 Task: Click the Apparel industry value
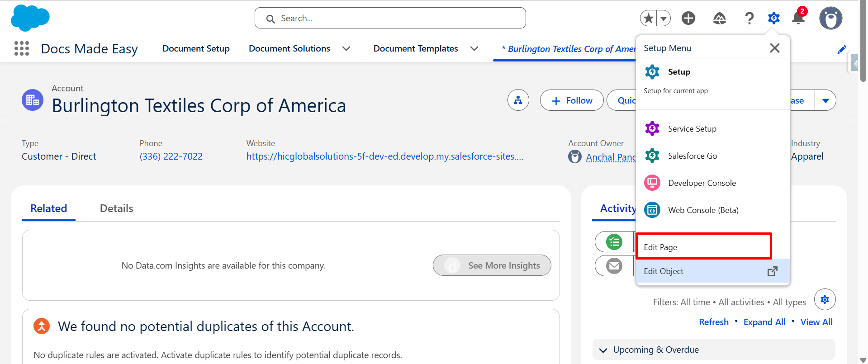point(807,156)
